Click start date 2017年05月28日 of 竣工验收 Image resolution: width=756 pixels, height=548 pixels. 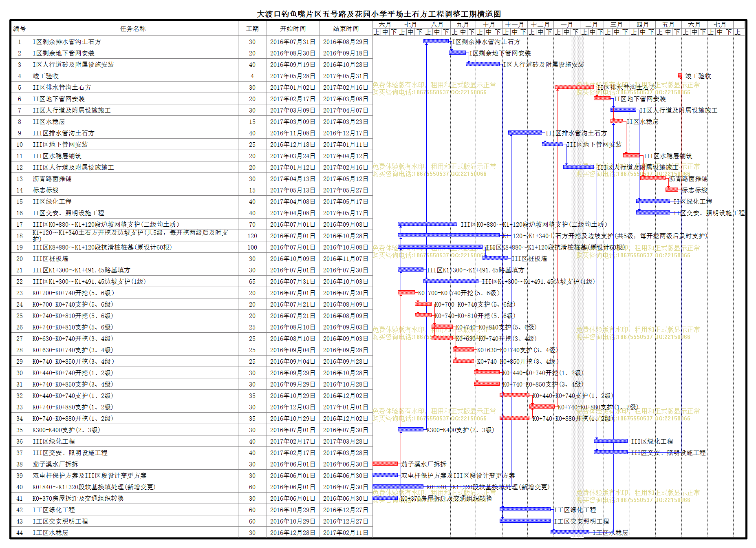pos(293,76)
